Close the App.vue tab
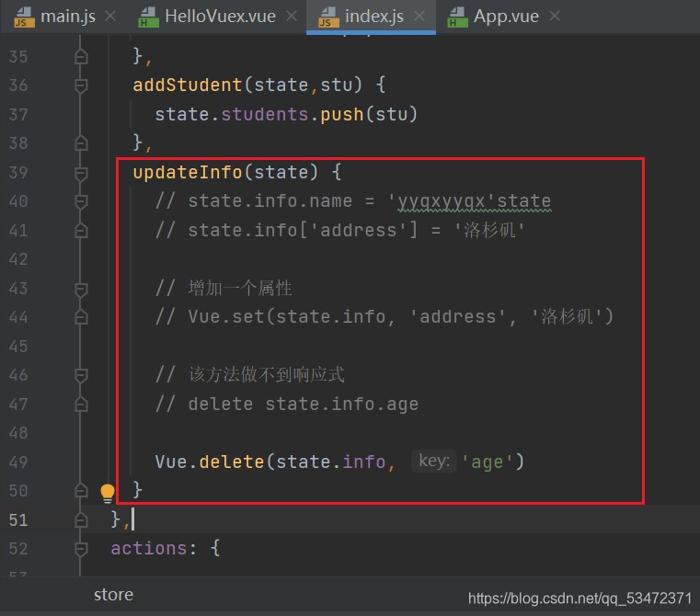700x616 pixels. 555,17
